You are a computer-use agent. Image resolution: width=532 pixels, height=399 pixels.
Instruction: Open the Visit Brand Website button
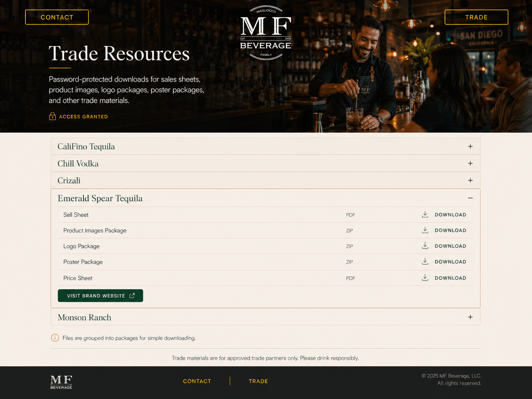pos(100,296)
